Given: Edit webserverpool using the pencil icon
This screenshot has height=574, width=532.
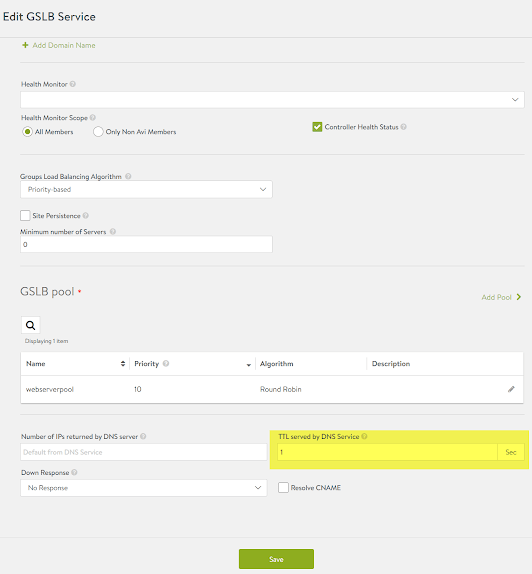Looking at the screenshot, I should 511,389.
